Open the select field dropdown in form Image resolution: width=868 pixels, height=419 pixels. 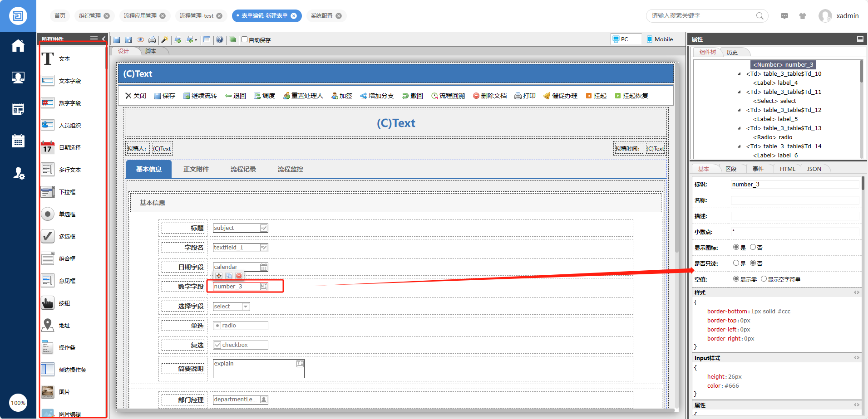pos(246,307)
